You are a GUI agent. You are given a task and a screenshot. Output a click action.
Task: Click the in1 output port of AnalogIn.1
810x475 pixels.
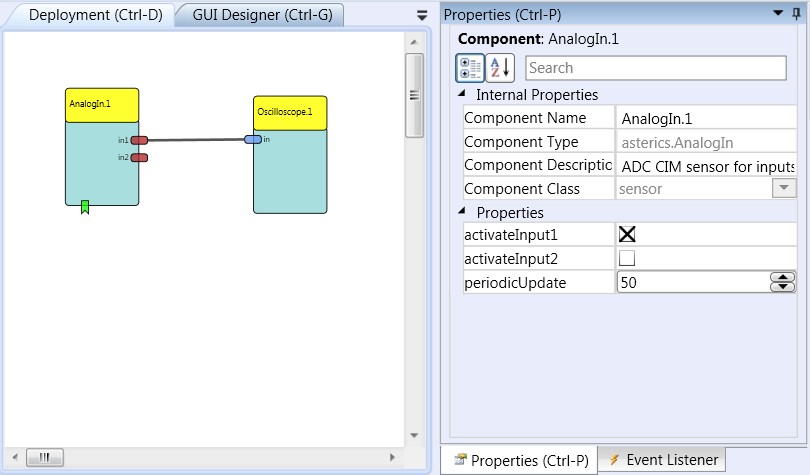click(139, 140)
